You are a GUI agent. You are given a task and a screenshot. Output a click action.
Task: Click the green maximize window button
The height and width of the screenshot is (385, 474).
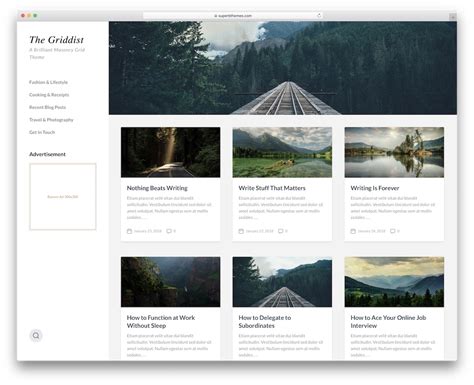click(35, 15)
